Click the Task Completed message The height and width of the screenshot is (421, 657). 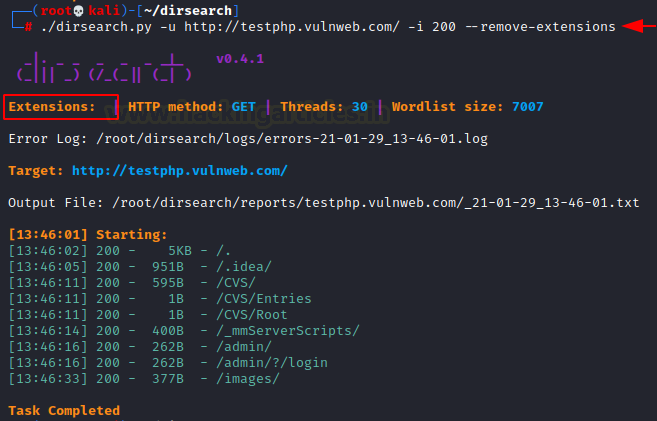[64, 411]
